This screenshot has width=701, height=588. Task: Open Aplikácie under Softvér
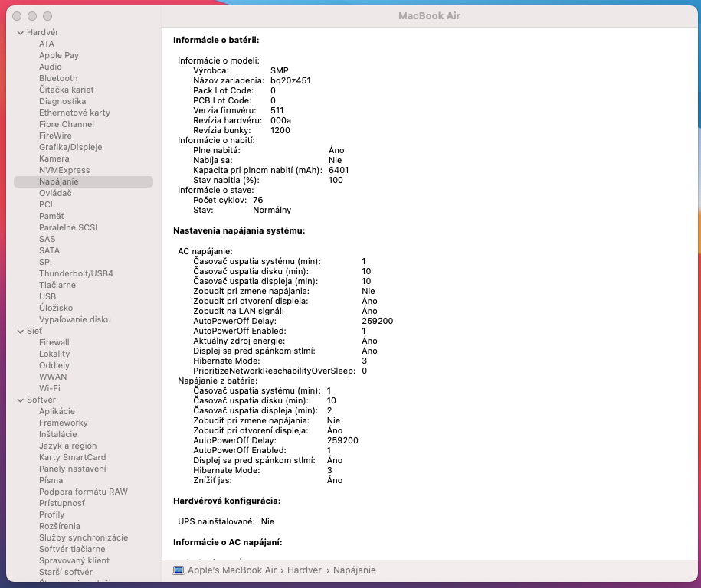pos(57,411)
